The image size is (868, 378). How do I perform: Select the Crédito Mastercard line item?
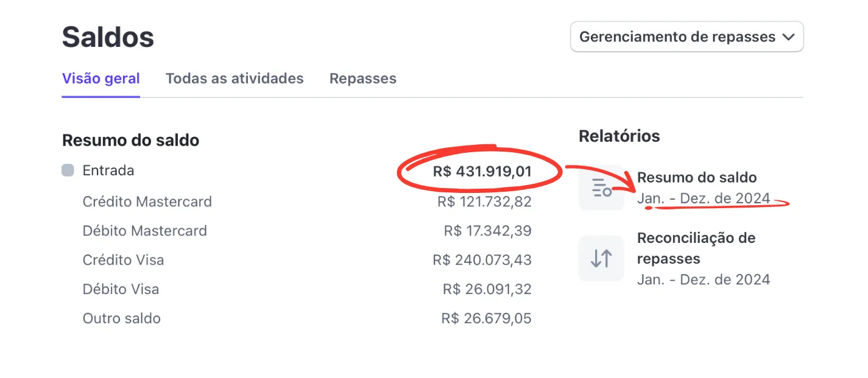(x=147, y=201)
